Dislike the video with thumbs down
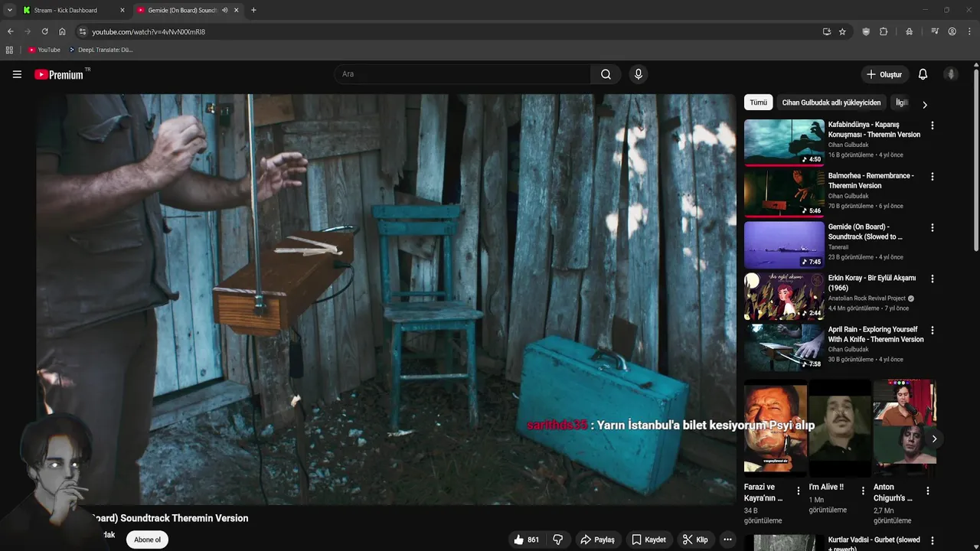 (x=558, y=540)
